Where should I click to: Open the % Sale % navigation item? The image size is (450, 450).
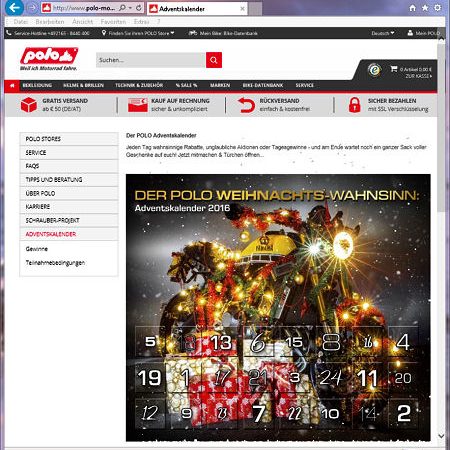tap(186, 85)
